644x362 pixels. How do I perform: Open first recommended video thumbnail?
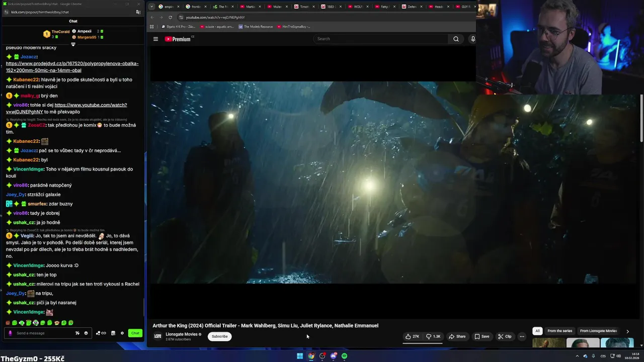point(549,343)
